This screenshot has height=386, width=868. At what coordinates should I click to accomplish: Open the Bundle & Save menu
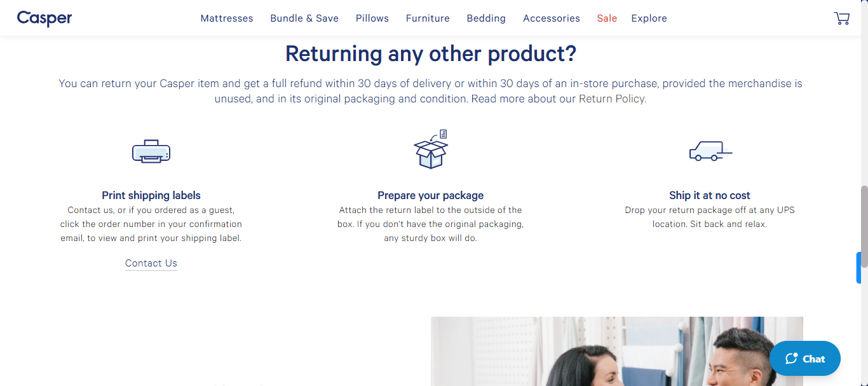pos(304,18)
